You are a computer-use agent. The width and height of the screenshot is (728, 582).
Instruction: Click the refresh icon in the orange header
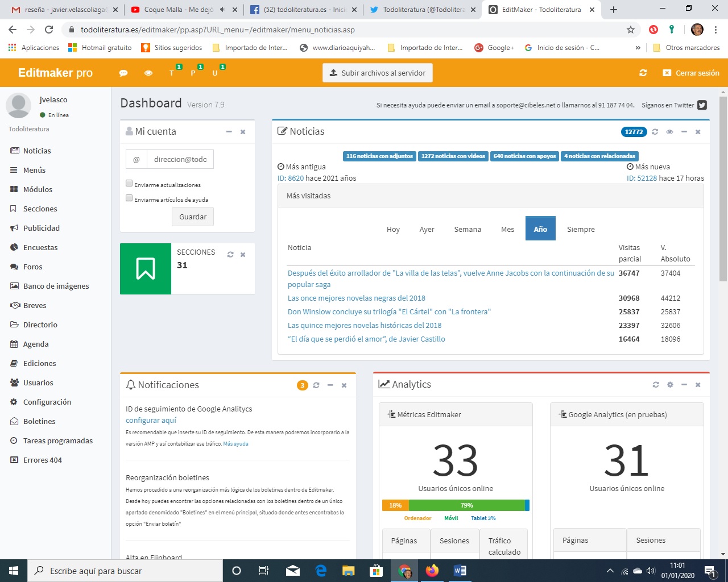(x=643, y=73)
